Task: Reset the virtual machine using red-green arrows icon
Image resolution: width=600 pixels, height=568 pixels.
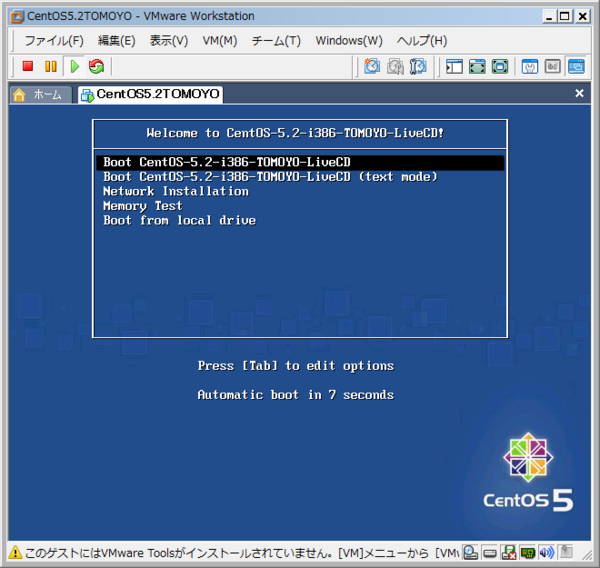Action: 96,66
